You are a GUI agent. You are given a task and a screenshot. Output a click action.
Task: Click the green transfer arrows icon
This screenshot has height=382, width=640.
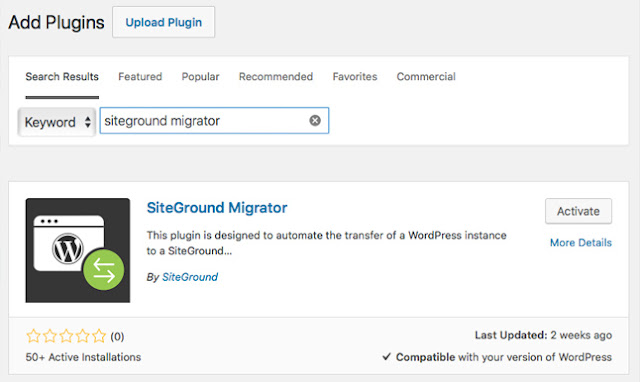[103, 270]
